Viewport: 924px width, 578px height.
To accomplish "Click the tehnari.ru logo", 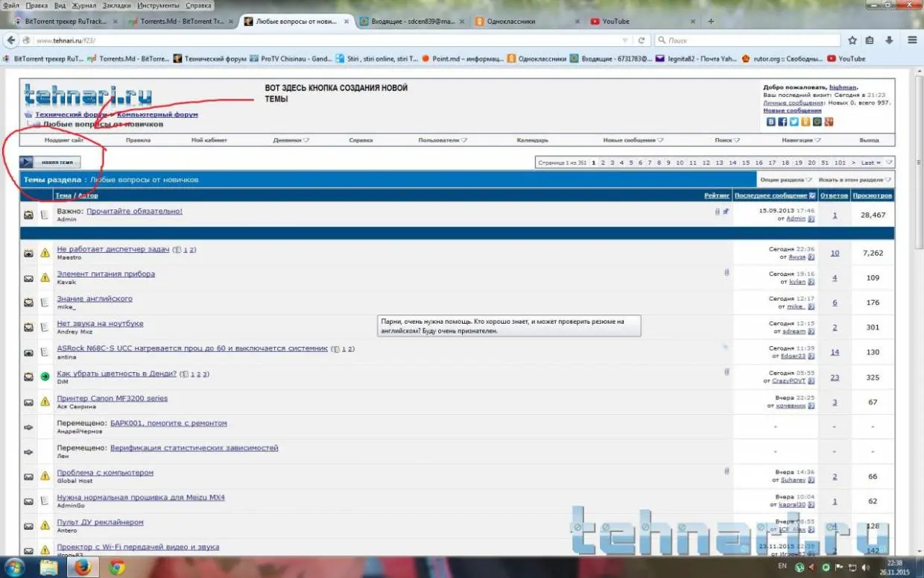I will pyautogui.click(x=88, y=95).
